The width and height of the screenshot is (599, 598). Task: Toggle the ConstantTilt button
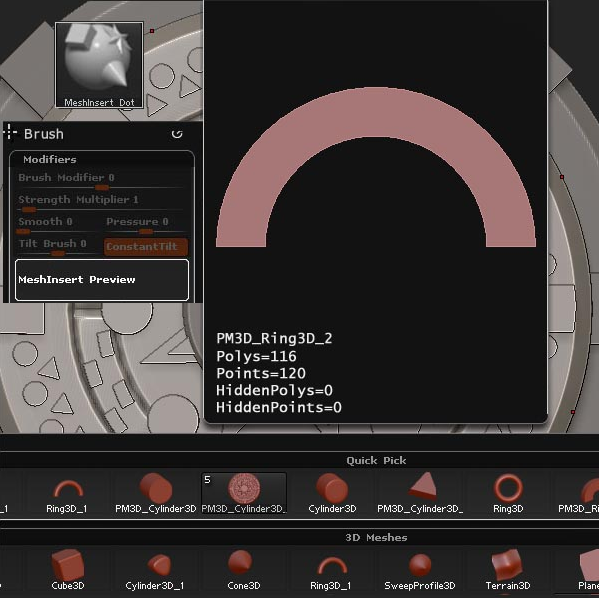[146, 246]
